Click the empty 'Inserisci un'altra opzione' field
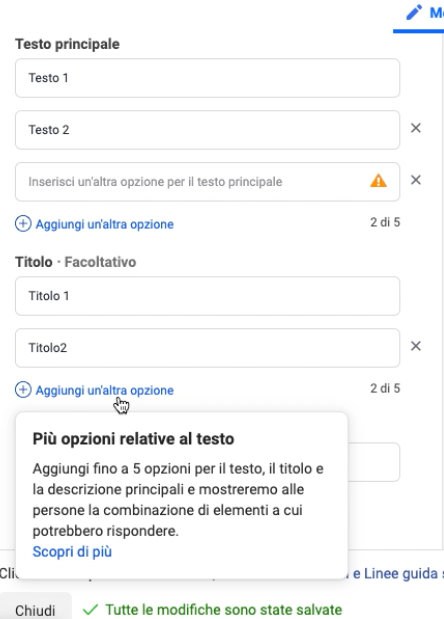Screen dimensions: 444x619 (207, 182)
